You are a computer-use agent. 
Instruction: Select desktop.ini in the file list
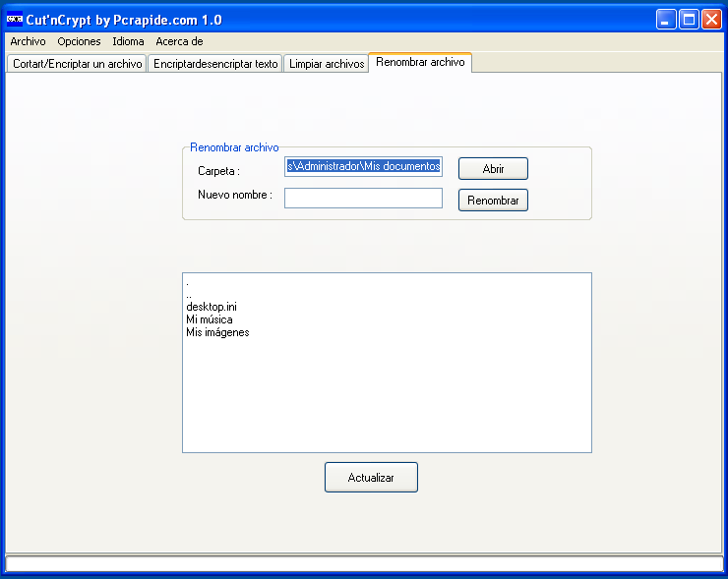tap(212, 307)
